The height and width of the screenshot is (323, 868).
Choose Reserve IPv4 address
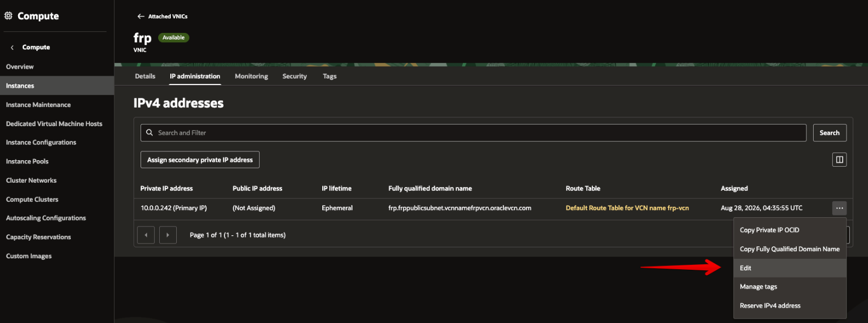[789, 306]
